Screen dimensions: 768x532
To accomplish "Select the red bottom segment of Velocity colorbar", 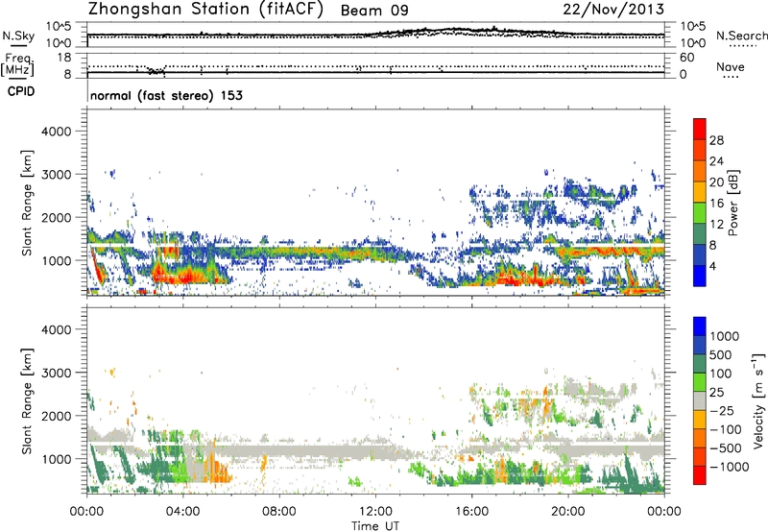I will [x=700, y=475].
